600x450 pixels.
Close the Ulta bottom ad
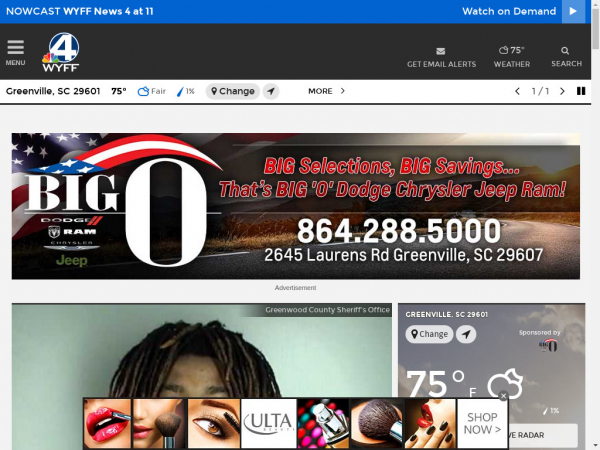click(504, 396)
